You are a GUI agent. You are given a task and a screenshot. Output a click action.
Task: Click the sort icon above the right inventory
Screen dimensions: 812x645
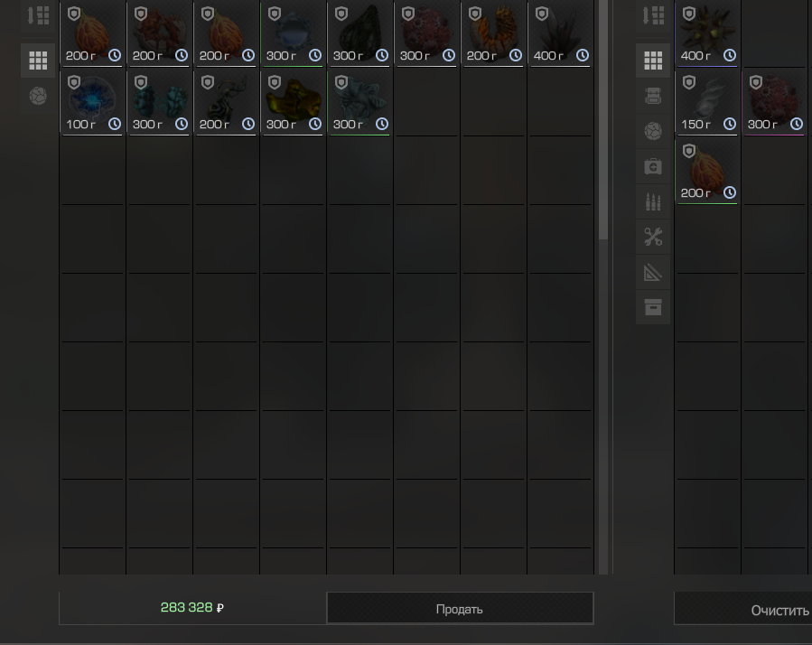pos(652,15)
